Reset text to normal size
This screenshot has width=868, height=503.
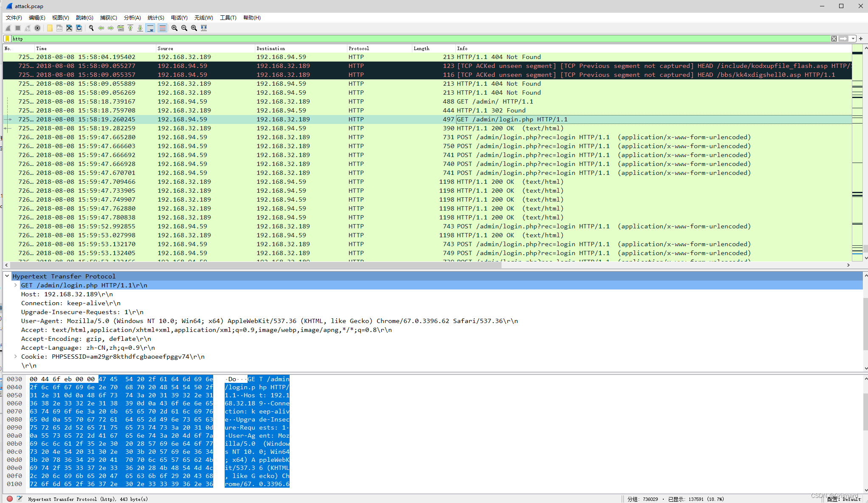pos(194,28)
